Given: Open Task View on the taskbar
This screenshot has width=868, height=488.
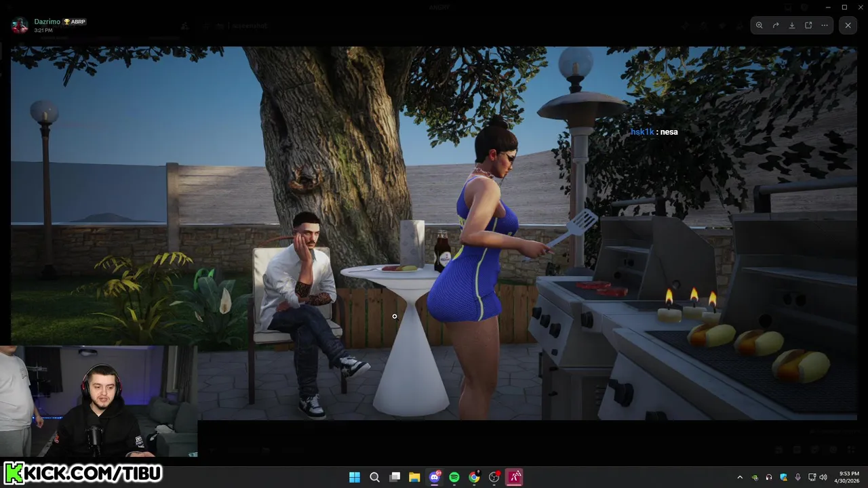Looking at the screenshot, I should point(395,477).
